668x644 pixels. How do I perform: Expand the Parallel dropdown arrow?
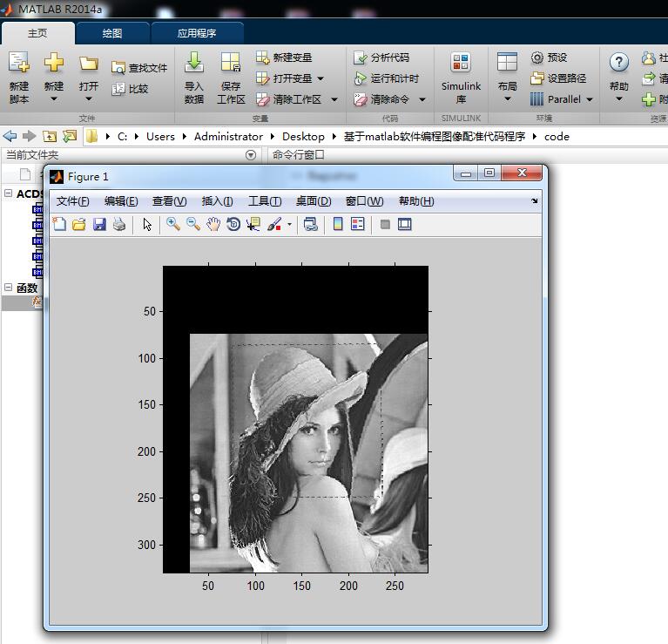coord(590,99)
